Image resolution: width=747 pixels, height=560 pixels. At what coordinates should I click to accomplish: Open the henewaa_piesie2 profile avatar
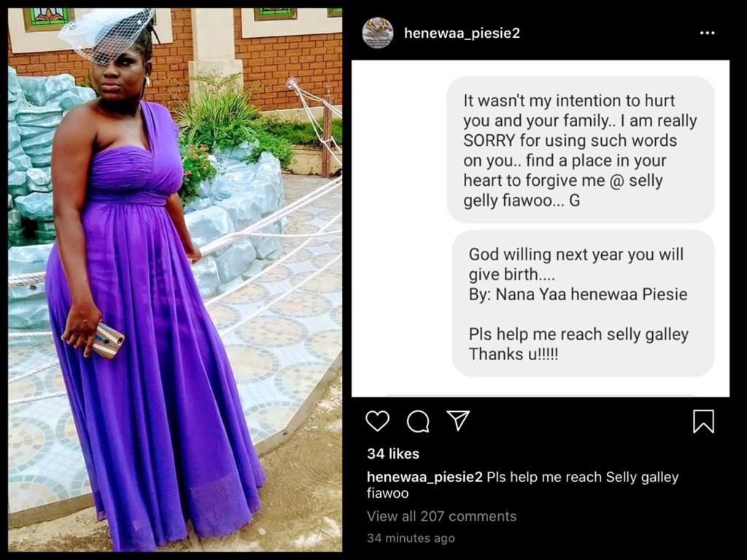tap(378, 33)
